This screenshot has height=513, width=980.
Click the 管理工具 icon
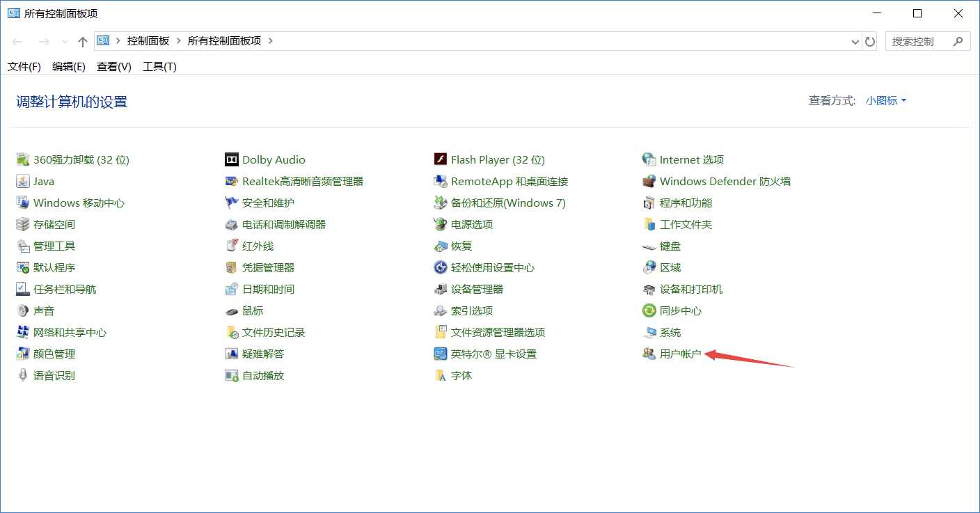tap(23, 246)
